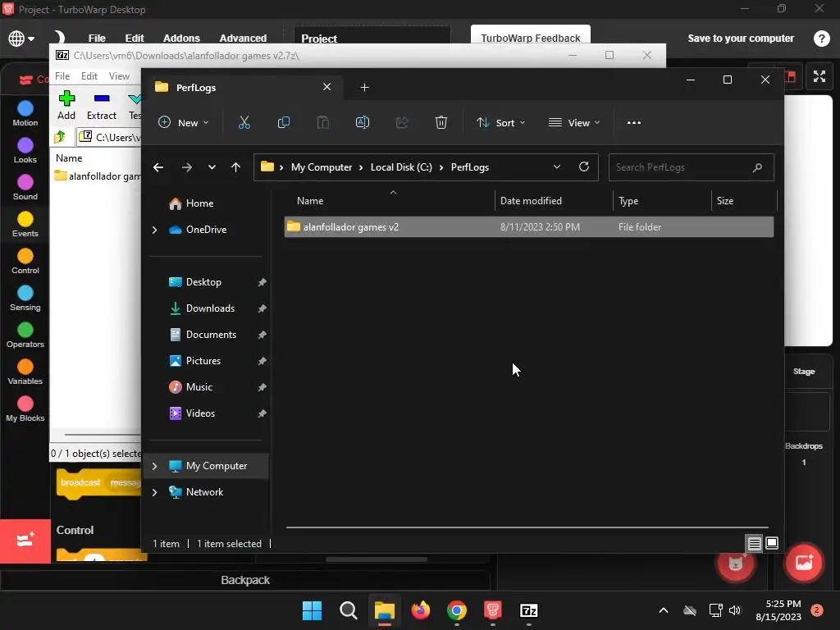
Task: Select the Events block category
Action: [25, 225]
